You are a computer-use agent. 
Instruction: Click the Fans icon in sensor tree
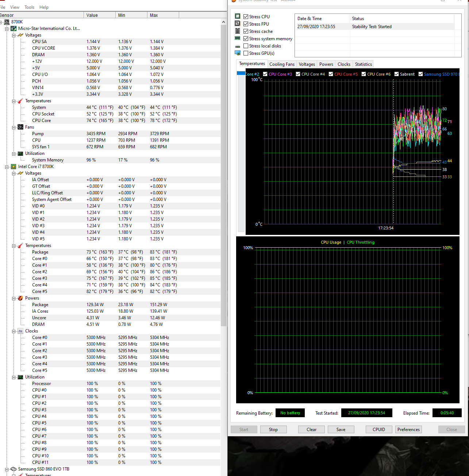pyautogui.click(x=20, y=127)
